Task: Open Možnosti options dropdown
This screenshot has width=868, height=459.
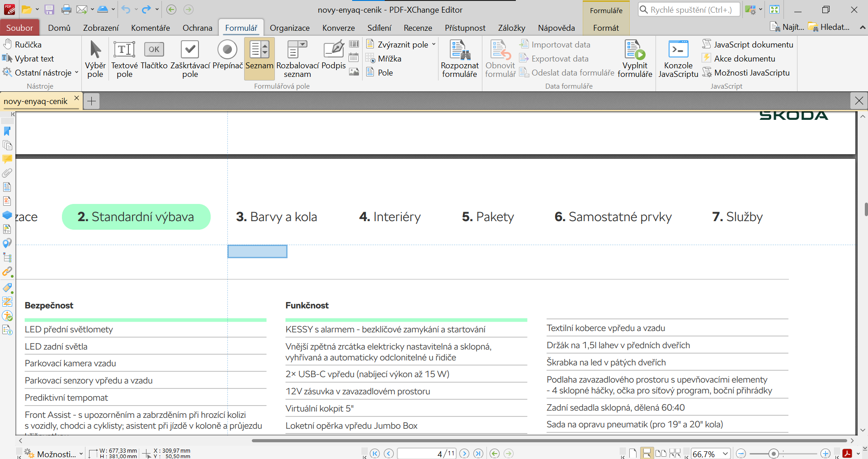Action: click(54, 454)
